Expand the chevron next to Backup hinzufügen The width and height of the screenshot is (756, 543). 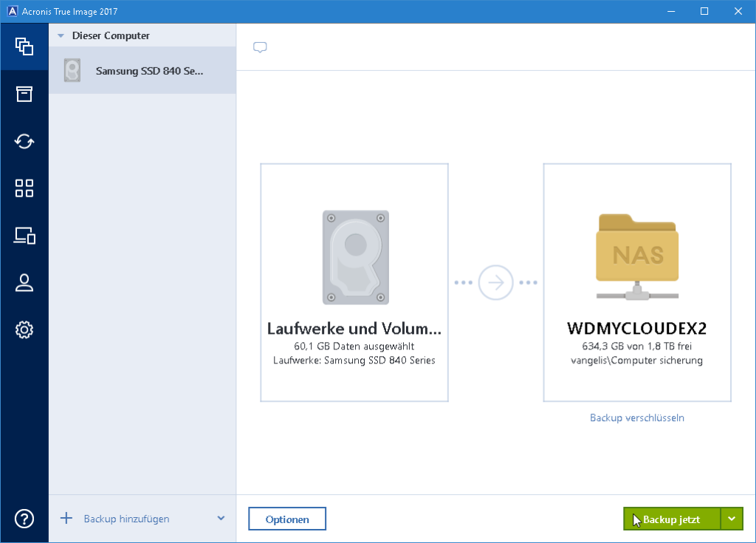220,519
